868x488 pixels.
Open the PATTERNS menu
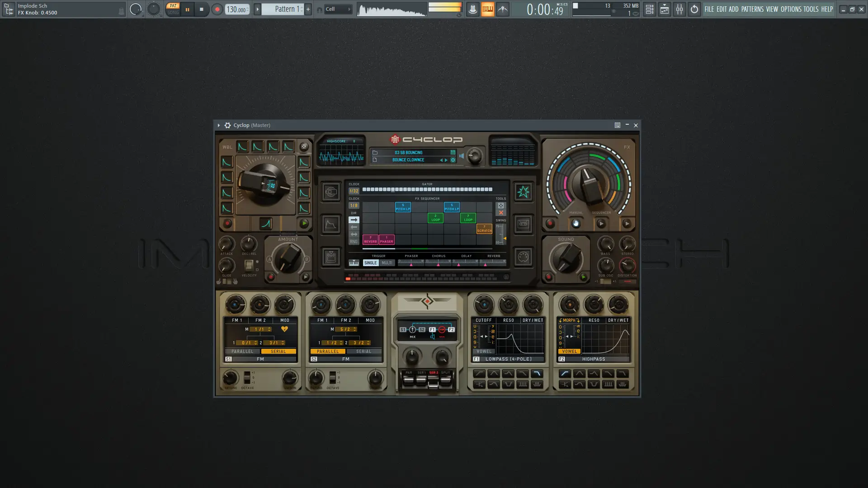click(752, 9)
